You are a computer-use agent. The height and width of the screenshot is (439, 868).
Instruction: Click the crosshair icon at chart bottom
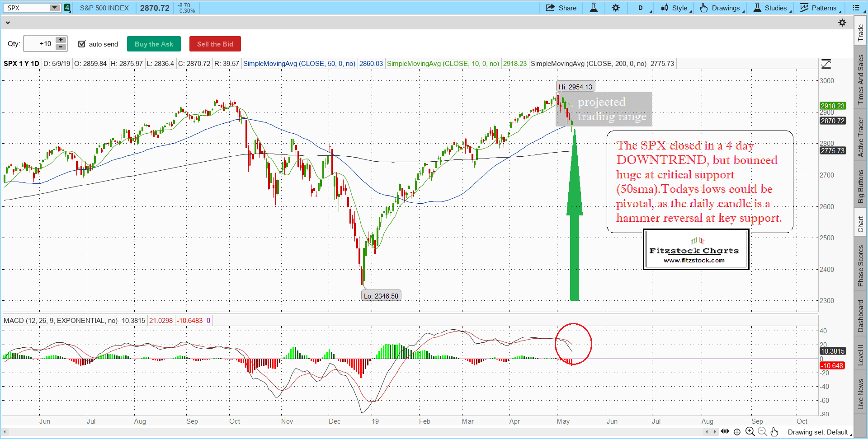tap(737, 432)
